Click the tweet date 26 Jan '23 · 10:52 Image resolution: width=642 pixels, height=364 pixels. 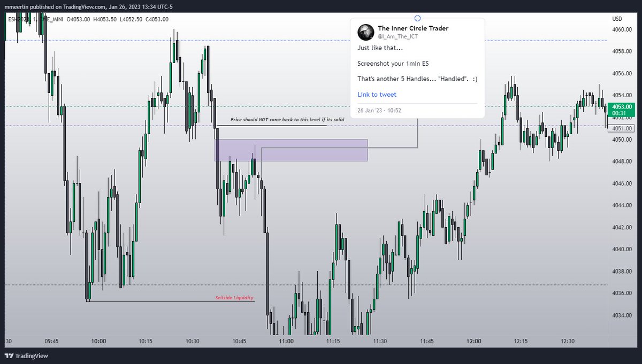(379, 110)
